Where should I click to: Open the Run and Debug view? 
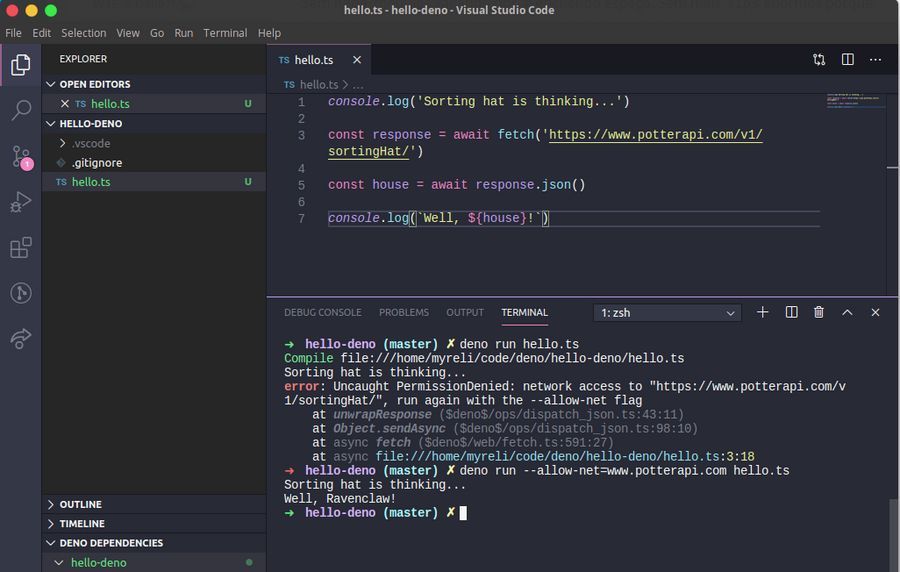[x=21, y=202]
